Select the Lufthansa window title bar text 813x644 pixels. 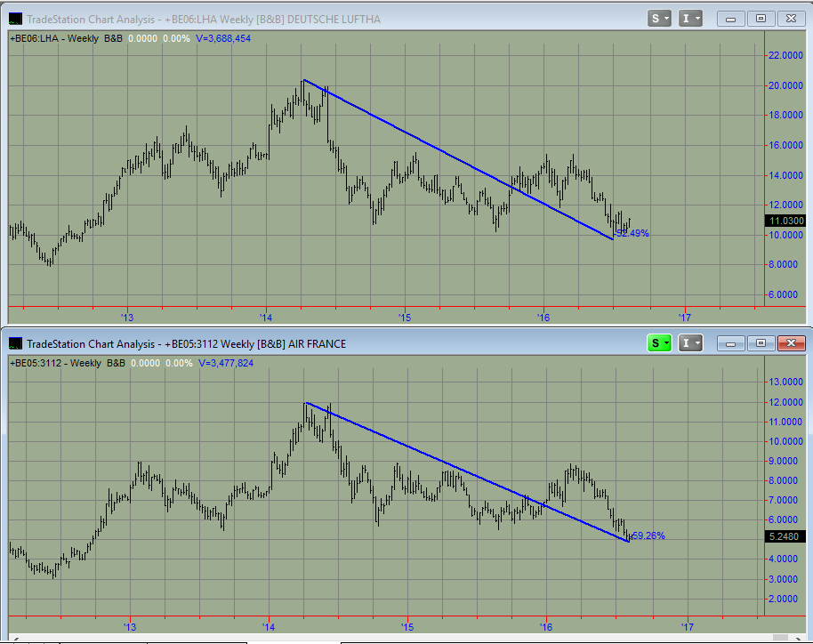204,20
